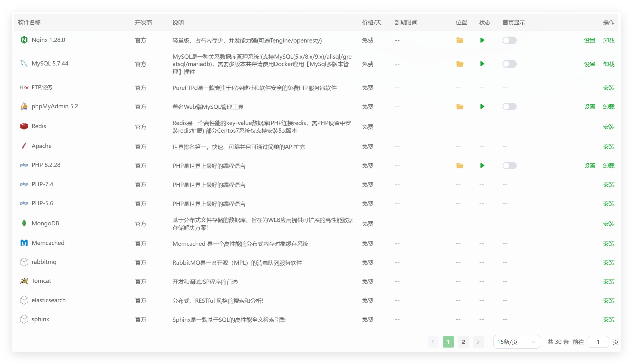633x364 pixels.
Task: Click the phpMyAdmin sailboat icon
Action: [24, 106]
